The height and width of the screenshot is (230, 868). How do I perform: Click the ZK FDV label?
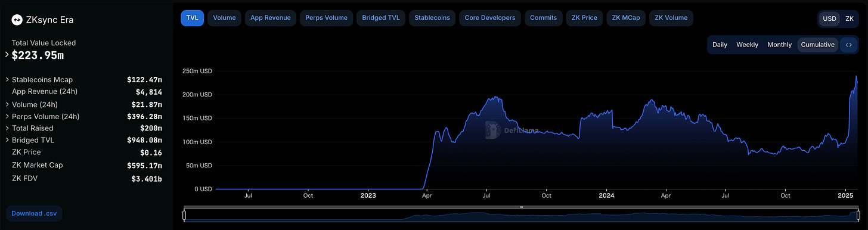tap(25, 178)
